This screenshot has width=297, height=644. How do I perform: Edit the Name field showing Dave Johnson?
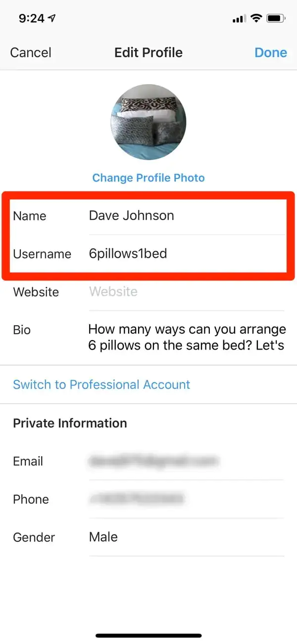[x=131, y=215]
